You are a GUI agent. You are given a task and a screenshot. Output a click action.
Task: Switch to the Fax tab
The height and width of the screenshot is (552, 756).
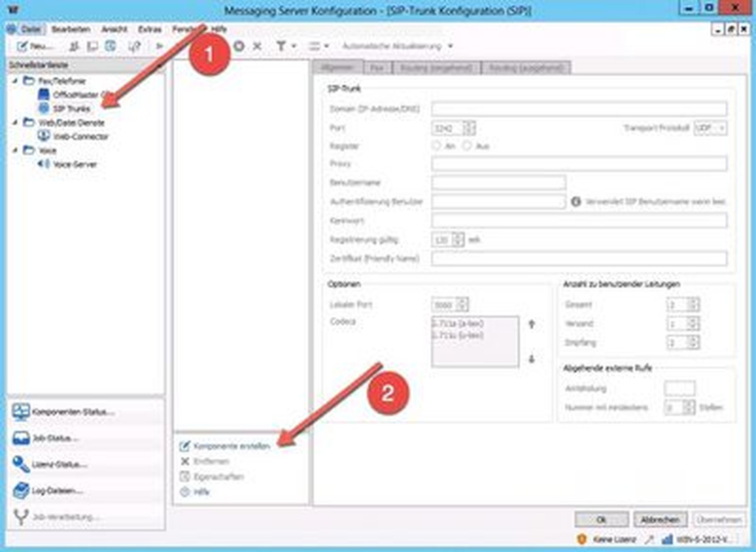[376, 68]
